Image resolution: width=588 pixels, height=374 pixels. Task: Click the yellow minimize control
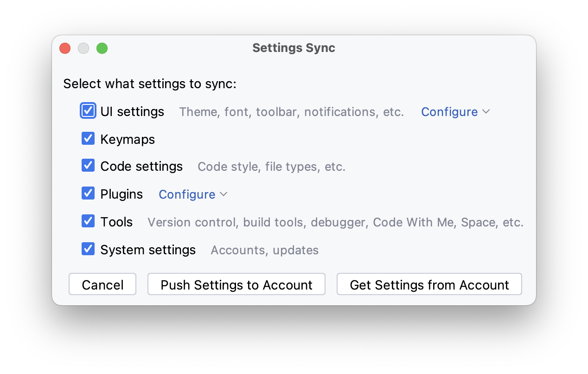pyautogui.click(x=83, y=48)
